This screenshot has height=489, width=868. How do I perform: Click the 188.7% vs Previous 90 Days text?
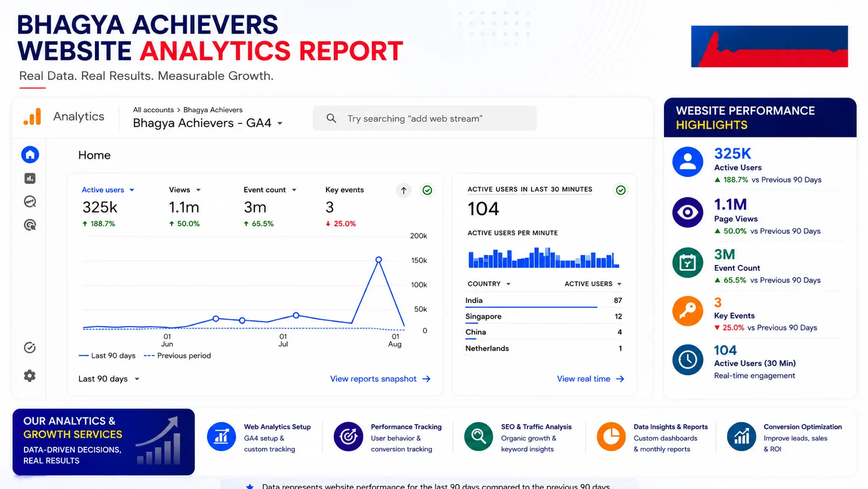768,180
